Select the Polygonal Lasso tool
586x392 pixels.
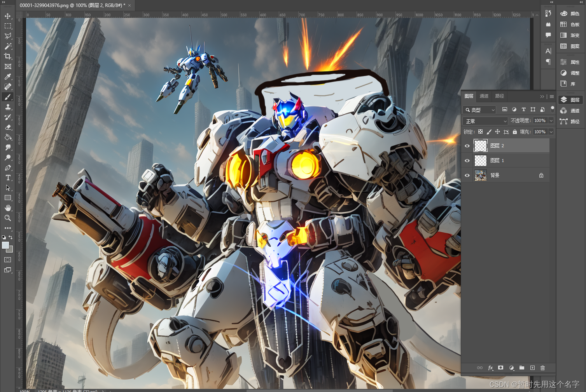[8, 36]
